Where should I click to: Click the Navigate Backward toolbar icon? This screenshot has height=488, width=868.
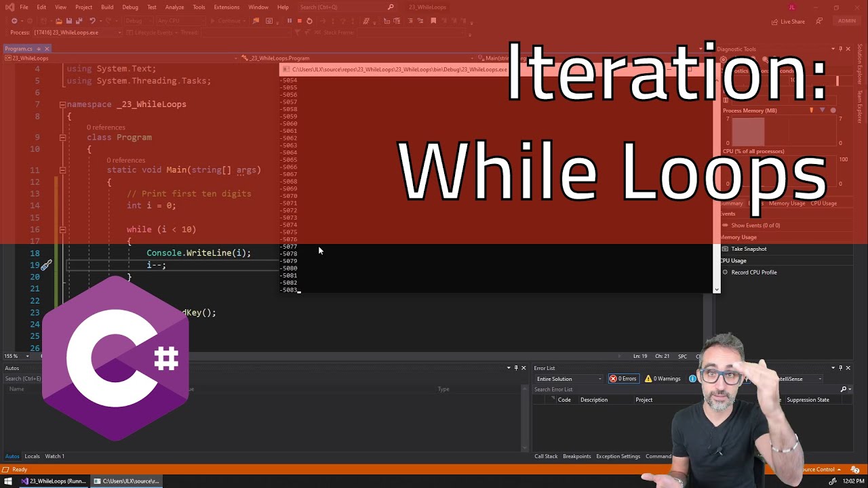coord(14,21)
